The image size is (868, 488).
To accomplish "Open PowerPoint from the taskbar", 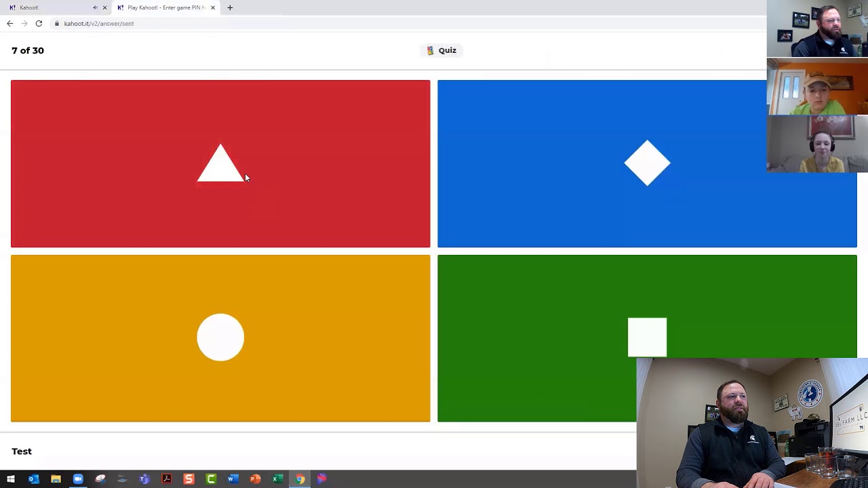I will 256,479.
